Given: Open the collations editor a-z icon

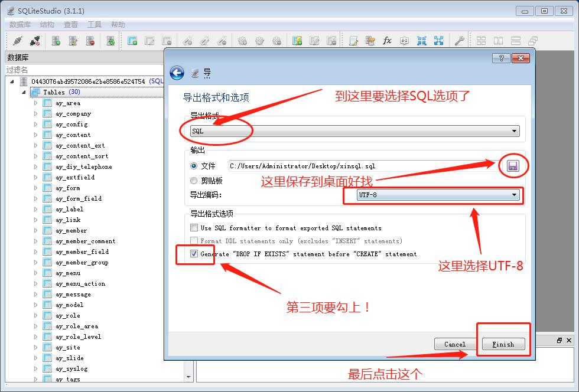Looking at the screenshot, I should 404,41.
